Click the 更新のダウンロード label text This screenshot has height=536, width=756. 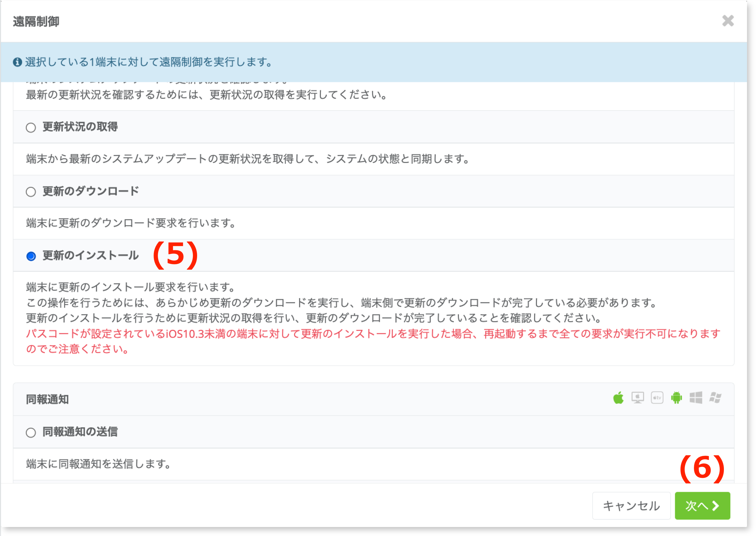pyautogui.click(x=91, y=191)
